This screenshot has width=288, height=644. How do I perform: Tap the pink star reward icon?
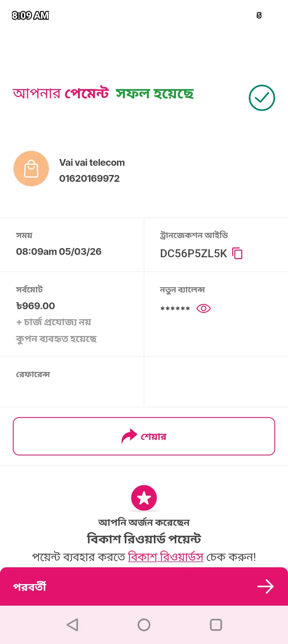[x=144, y=498]
